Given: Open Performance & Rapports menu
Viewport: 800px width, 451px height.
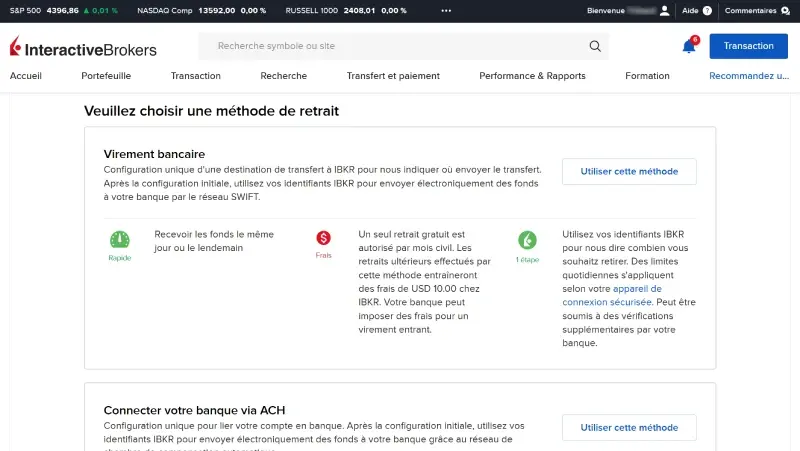Looking at the screenshot, I should coord(532,76).
